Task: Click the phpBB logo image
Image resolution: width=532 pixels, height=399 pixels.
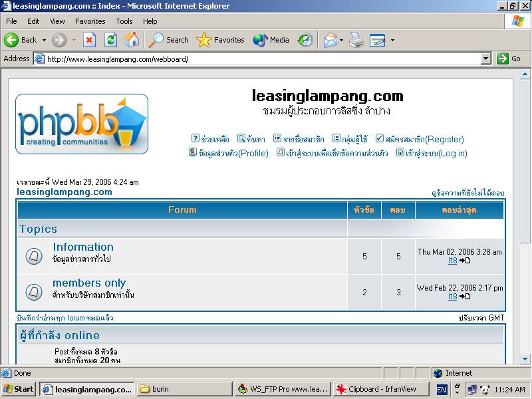Action: [x=81, y=124]
